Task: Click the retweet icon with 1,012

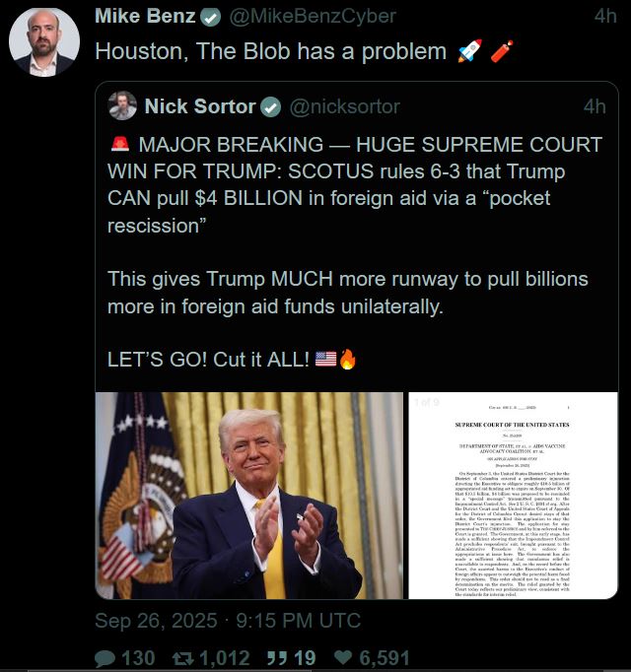Action: click(183, 658)
